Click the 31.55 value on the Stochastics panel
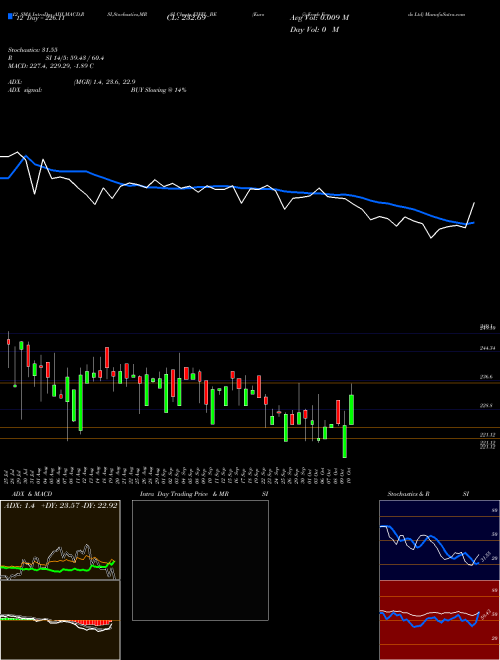Screen dimensions: 500x660 click(x=485, y=557)
